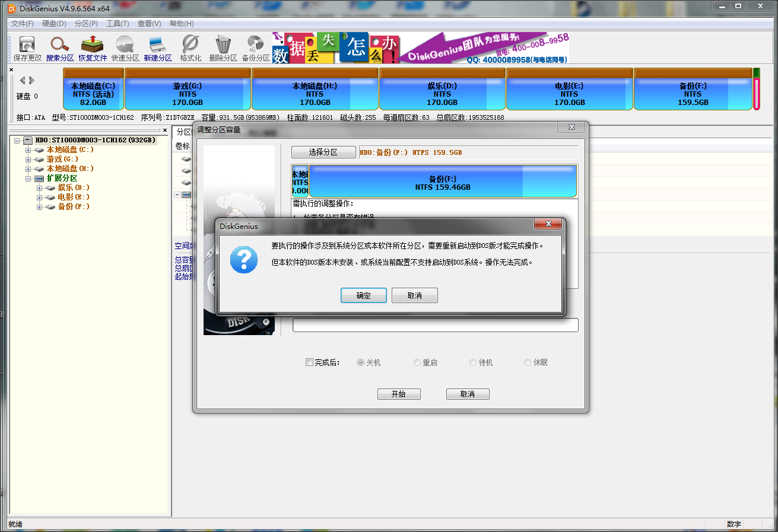Image resolution: width=778 pixels, height=532 pixels.
Task: Click the DiskGenius banner advertisement
Action: [x=421, y=48]
